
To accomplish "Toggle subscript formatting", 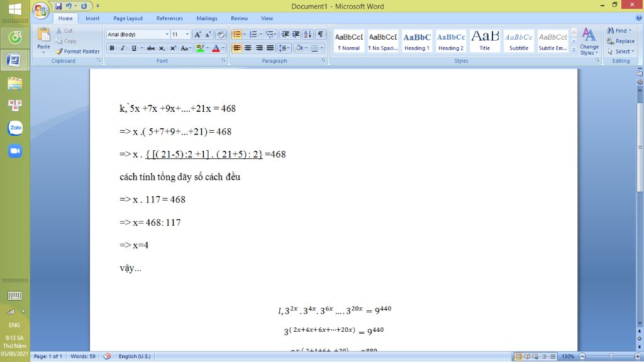I will point(162,48).
